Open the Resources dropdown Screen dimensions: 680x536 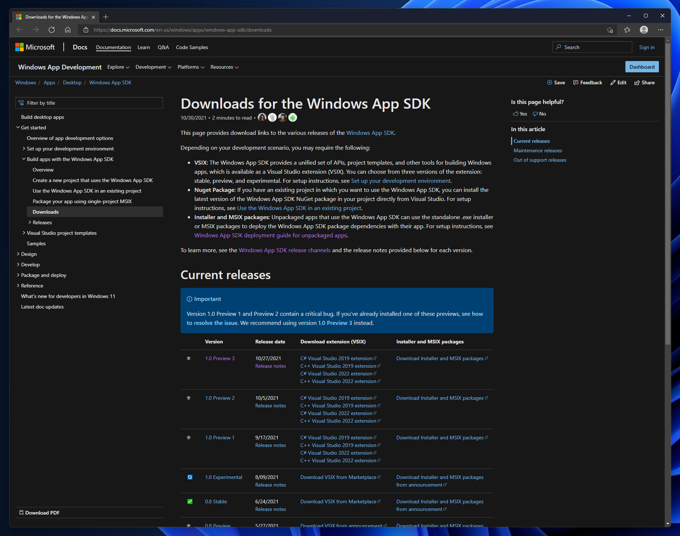click(x=224, y=67)
